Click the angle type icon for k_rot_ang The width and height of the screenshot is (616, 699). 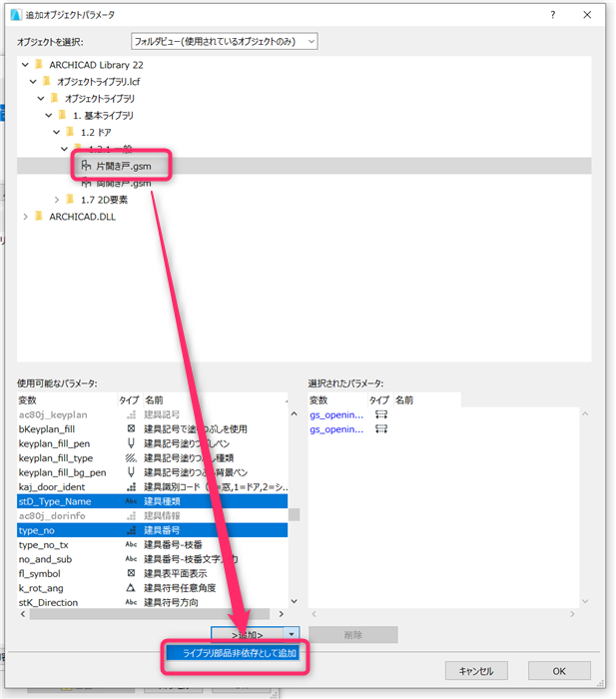(131, 588)
